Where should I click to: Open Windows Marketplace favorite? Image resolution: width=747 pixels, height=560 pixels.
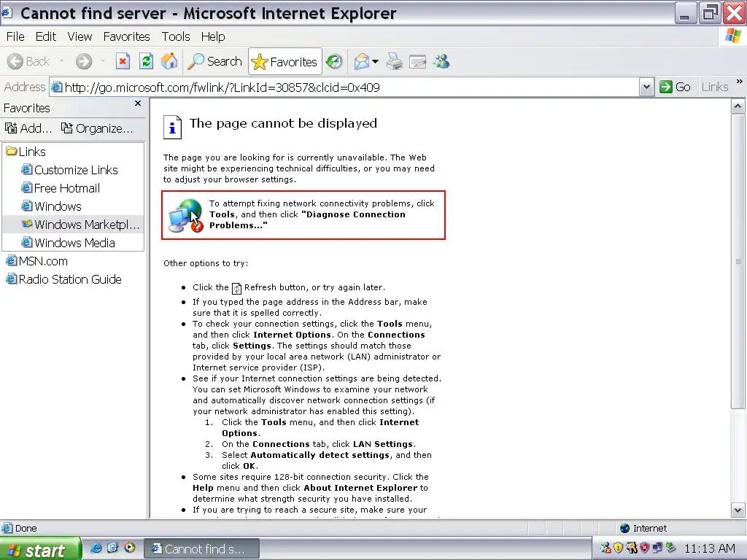[x=80, y=225]
